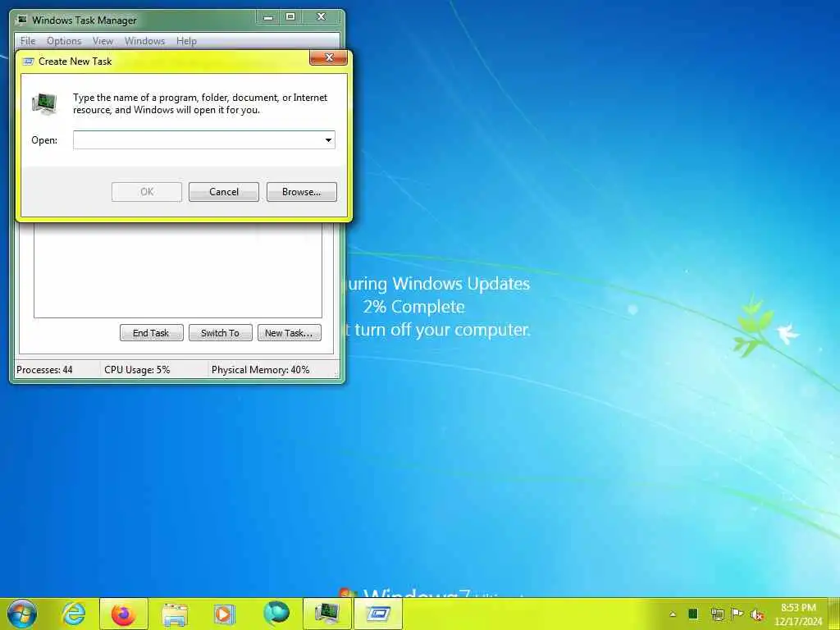Image resolution: width=840 pixels, height=630 pixels.
Task: Launch Internet Explorer from the taskbar
Action: (x=74, y=614)
